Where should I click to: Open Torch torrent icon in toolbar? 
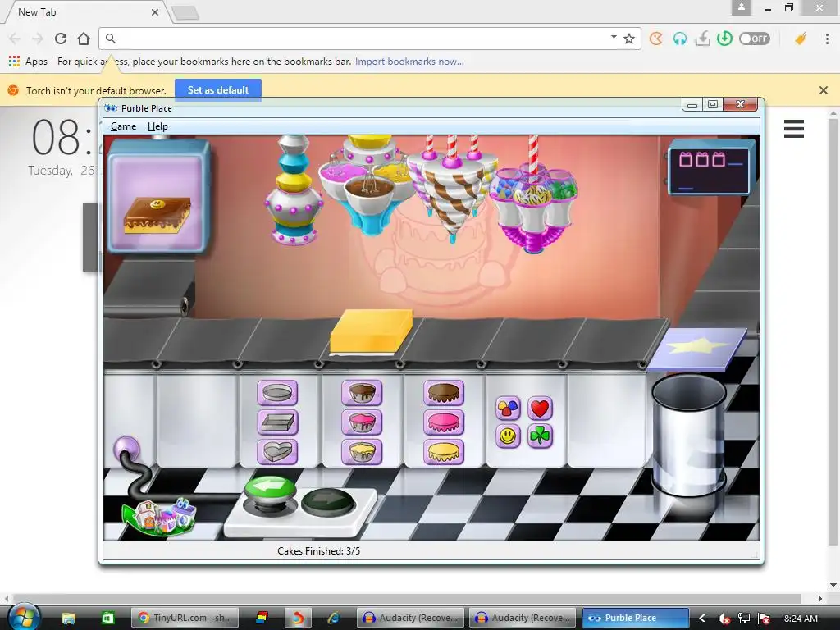coord(656,39)
